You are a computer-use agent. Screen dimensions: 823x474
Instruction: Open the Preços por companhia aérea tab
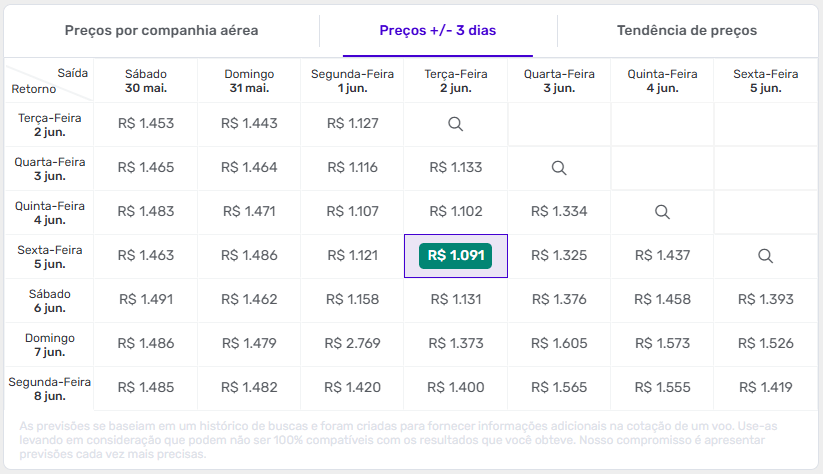click(x=162, y=31)
